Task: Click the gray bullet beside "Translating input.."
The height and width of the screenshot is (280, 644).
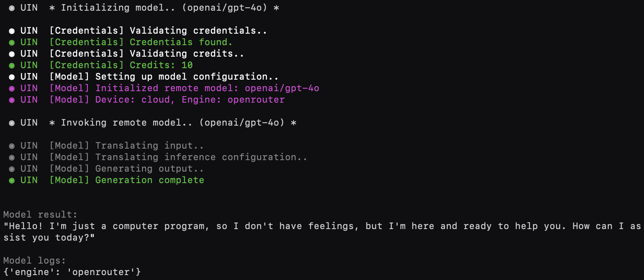Action: click(12, 146)
